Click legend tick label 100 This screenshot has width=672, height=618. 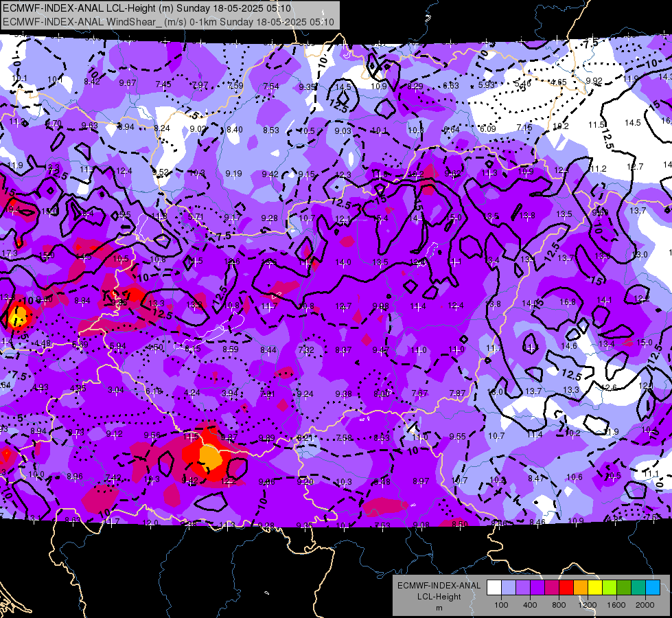502,605
